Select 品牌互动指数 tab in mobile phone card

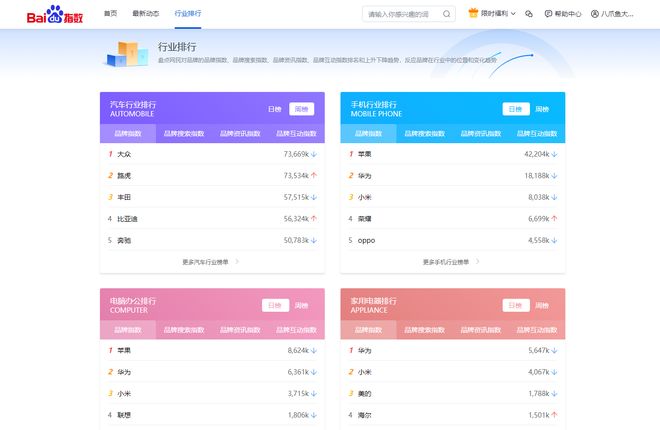[537, 133]
